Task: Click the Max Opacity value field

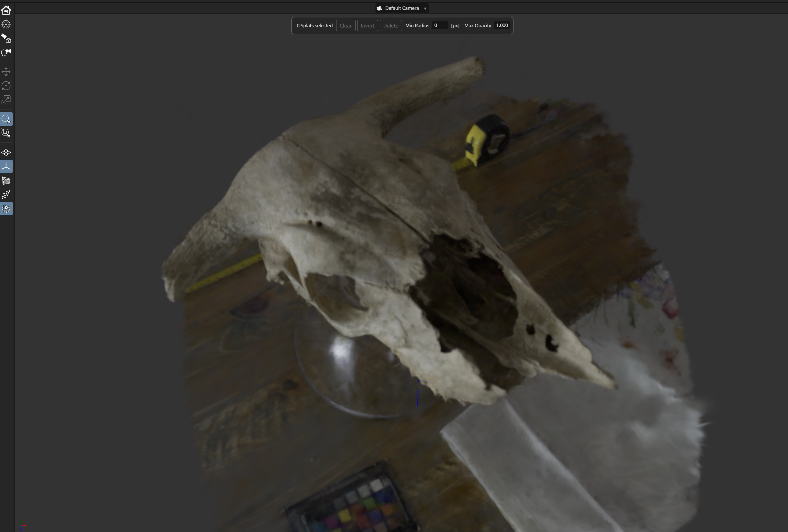Action: (502, 26)
